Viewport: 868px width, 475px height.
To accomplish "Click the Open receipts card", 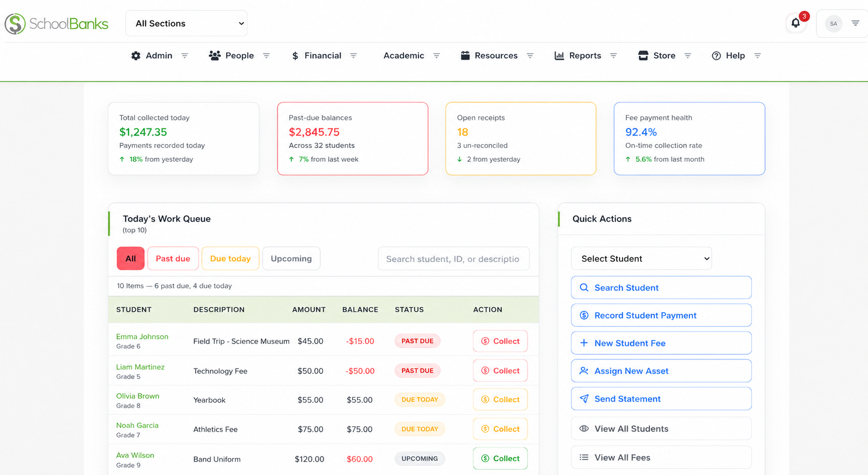I will coord(521,139).
